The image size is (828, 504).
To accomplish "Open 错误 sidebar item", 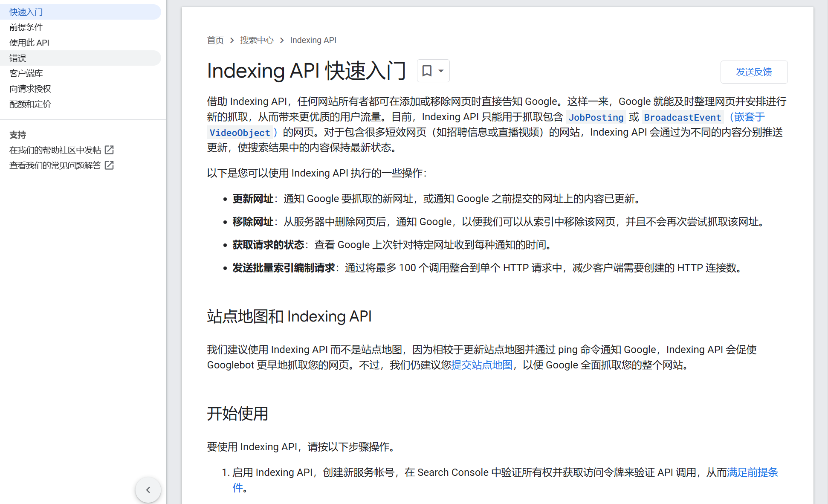I will pyautogui.click(x=81, y=58).
